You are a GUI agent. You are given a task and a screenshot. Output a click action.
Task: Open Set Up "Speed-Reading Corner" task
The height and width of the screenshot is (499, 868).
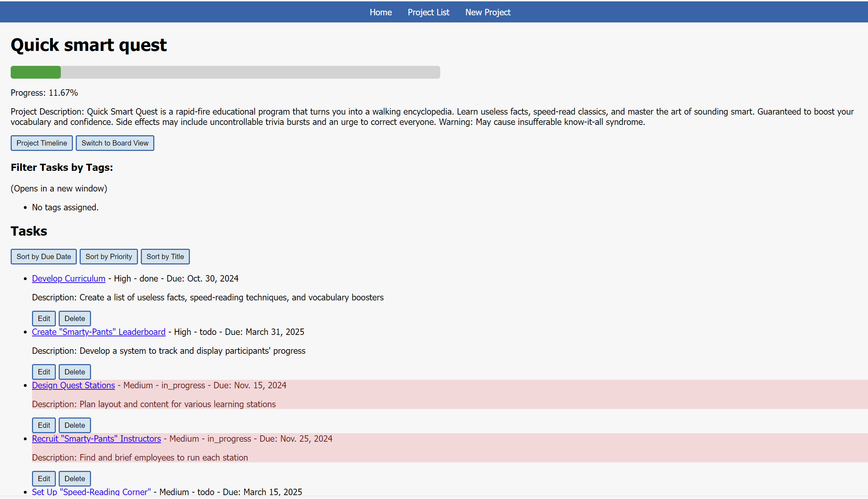(x=91, y=492)
